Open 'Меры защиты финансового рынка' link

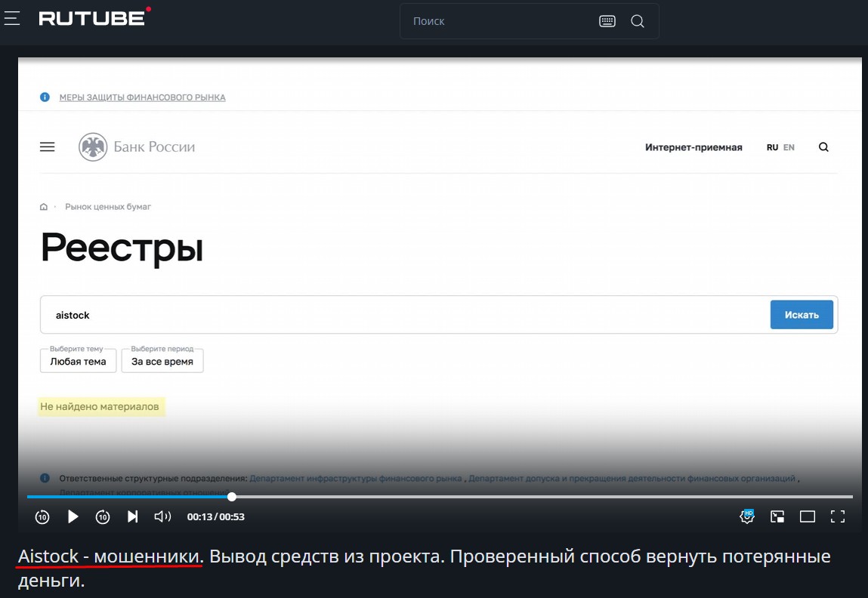point(142,97)
